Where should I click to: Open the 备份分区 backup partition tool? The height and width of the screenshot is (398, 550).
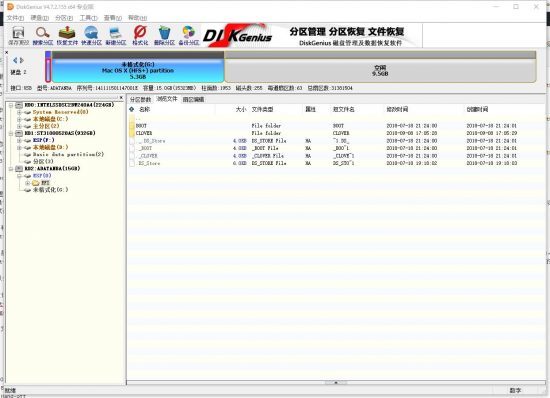coord(189,35)
